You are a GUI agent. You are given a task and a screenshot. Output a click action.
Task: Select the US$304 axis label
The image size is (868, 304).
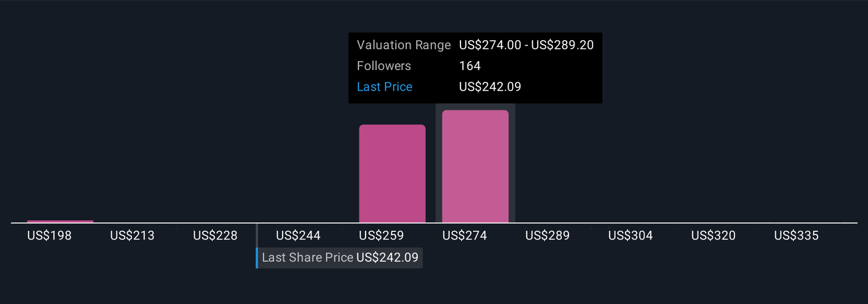click(630, 236)
